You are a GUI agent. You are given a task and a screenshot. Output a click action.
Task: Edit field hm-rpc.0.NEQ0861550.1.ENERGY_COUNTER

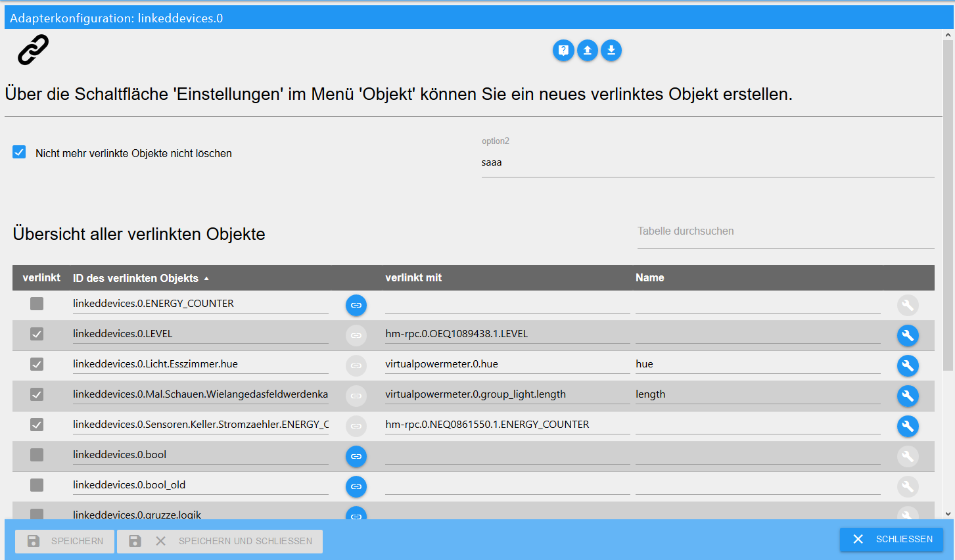coord(507,425)
